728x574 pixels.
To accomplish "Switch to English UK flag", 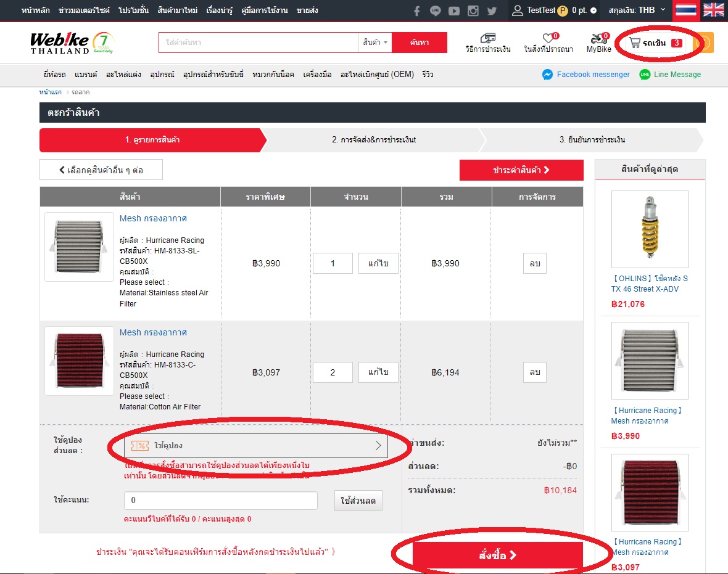I will (x=713, y=10).
